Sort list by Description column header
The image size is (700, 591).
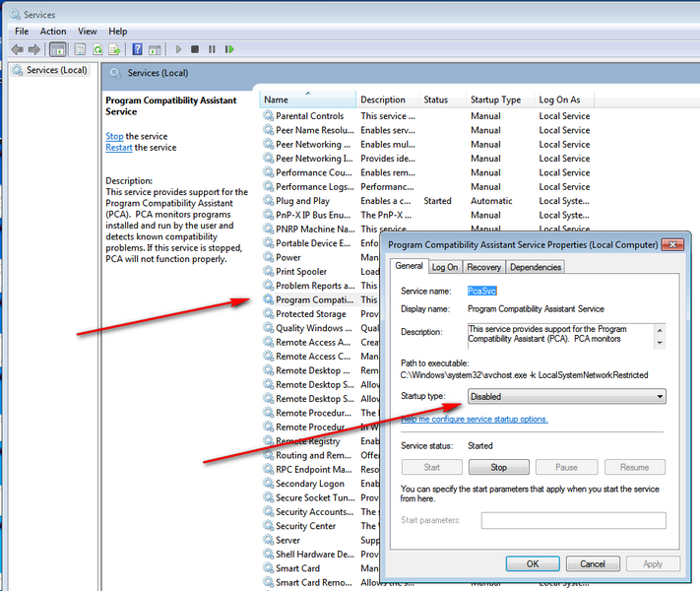coord(388,99)
